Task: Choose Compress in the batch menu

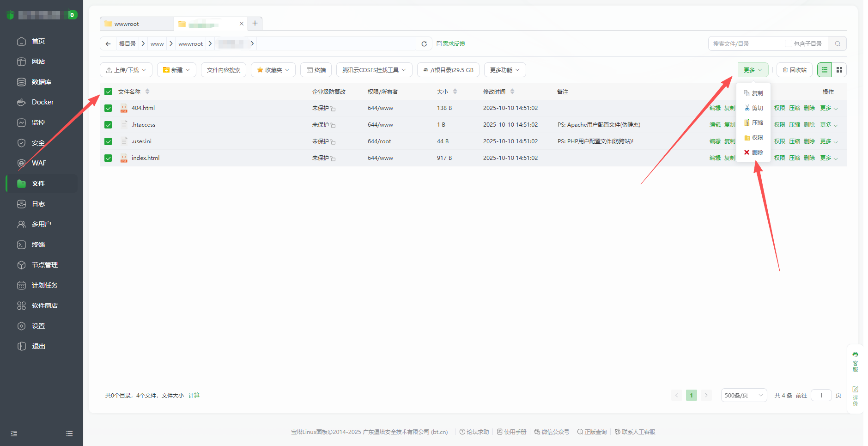Action: tap(753, 123)
